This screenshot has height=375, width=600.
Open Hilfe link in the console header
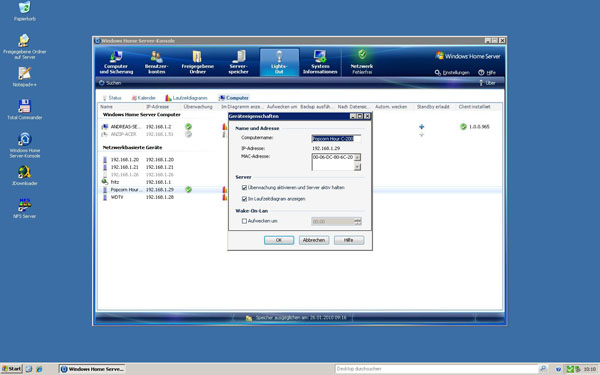[x=487, y=72]
